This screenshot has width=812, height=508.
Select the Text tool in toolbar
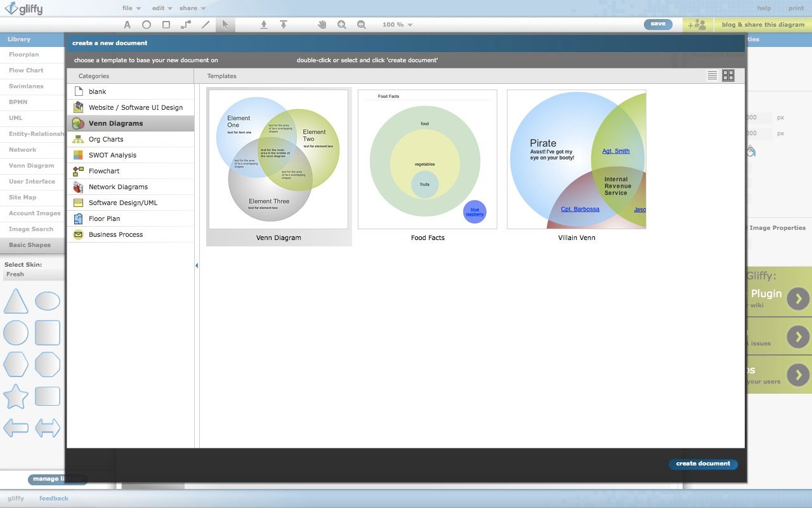point(127,25)
